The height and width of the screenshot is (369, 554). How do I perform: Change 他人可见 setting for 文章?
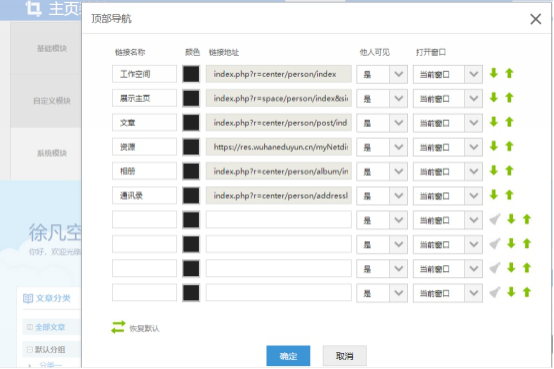(382, 123)
